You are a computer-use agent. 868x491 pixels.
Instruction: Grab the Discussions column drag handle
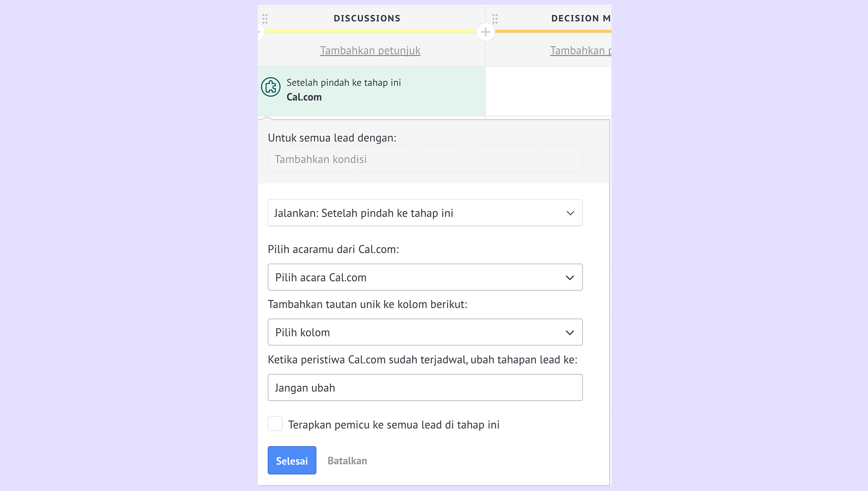click(x=265, y=18)
